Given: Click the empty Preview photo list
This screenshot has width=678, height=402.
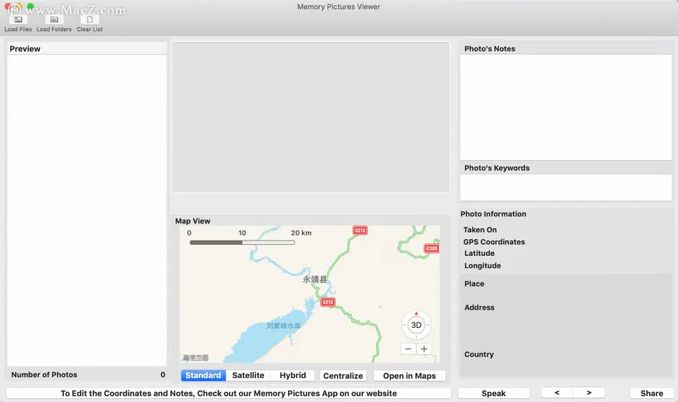Looking at the screenshot, I should point(86,210).
